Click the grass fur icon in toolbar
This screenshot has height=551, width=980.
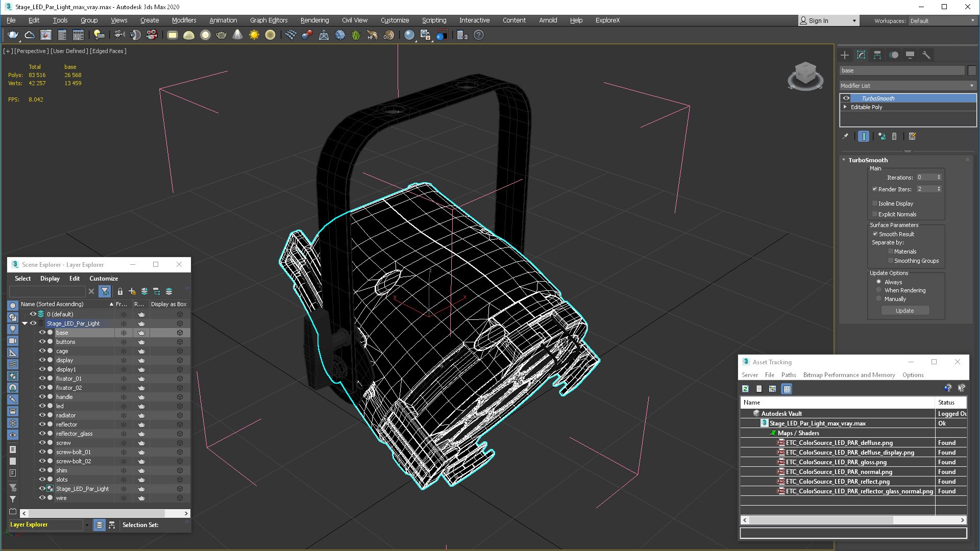[356, 35]
